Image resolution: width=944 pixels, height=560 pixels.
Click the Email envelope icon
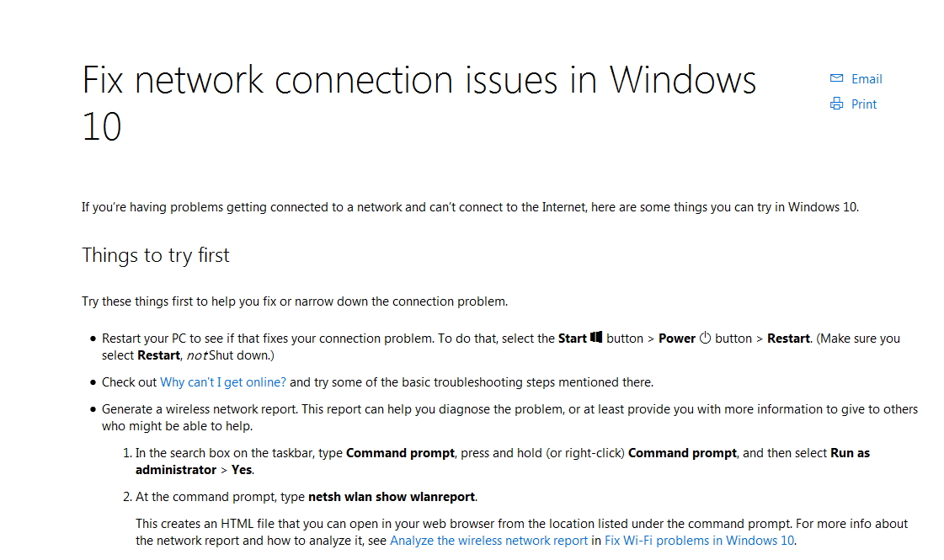click(x=836, y=78)
